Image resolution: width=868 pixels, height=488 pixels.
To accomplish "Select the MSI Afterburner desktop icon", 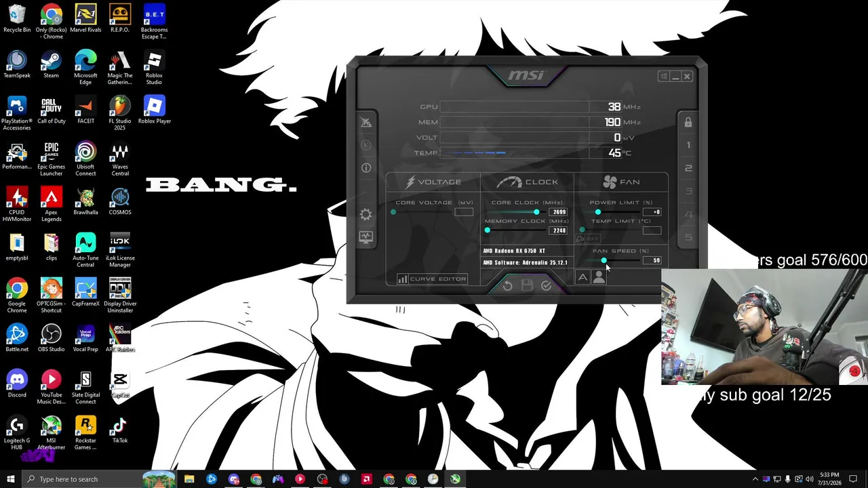I will (x=51, y=434).
